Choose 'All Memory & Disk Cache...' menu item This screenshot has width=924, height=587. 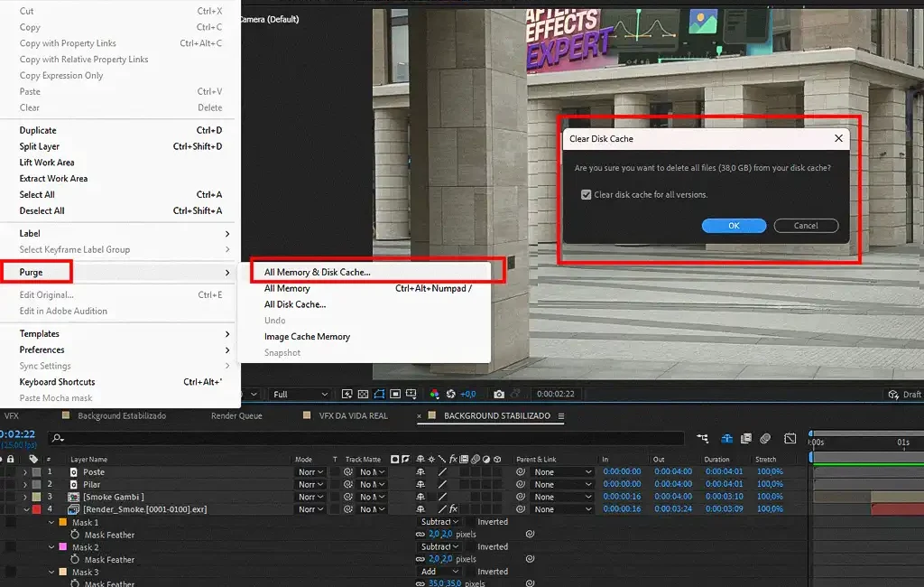[318, 272]
